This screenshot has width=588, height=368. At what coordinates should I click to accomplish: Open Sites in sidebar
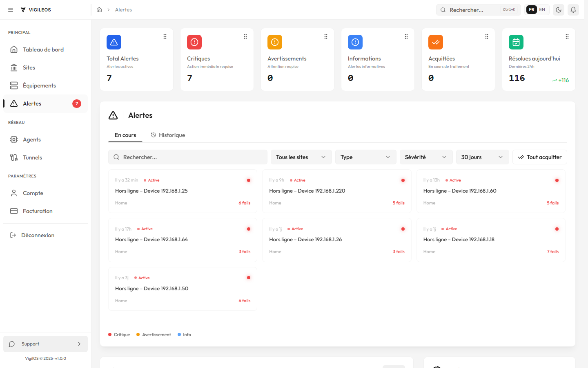point(45,67)
